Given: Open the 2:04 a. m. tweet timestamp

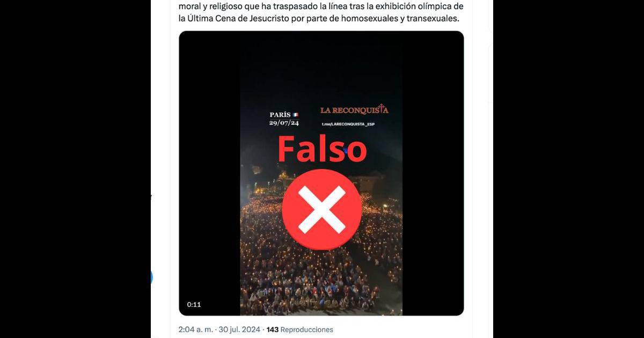Looking at the screenshot, I should pyautogui.click(x=196, y=329).
